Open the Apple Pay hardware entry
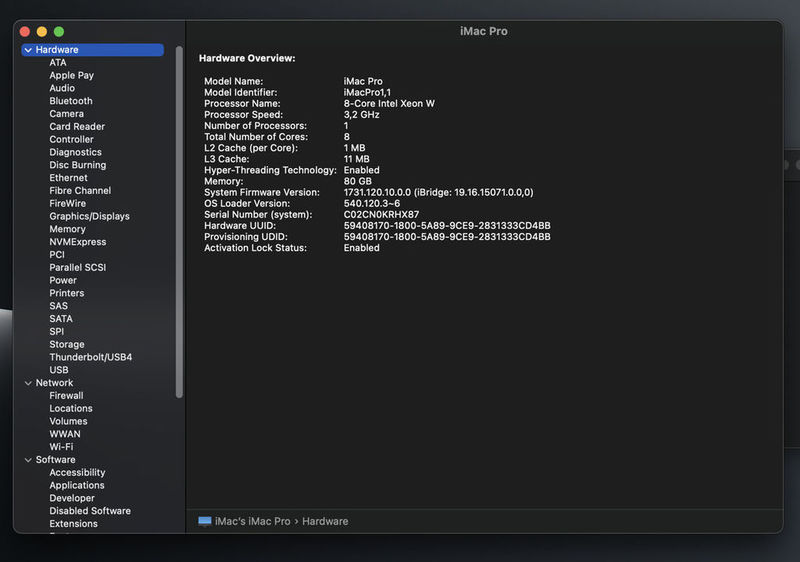 point(71,75)
